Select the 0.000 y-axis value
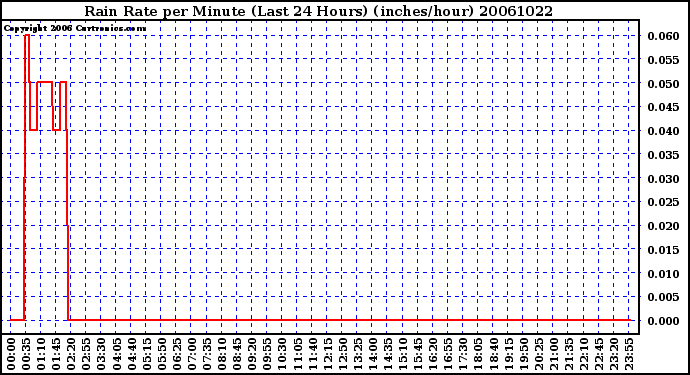 [663, 321]
